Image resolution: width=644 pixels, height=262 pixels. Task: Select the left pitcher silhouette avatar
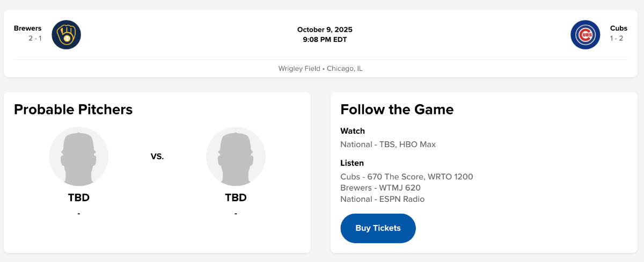pyautogui.click(x=79, y=156)
